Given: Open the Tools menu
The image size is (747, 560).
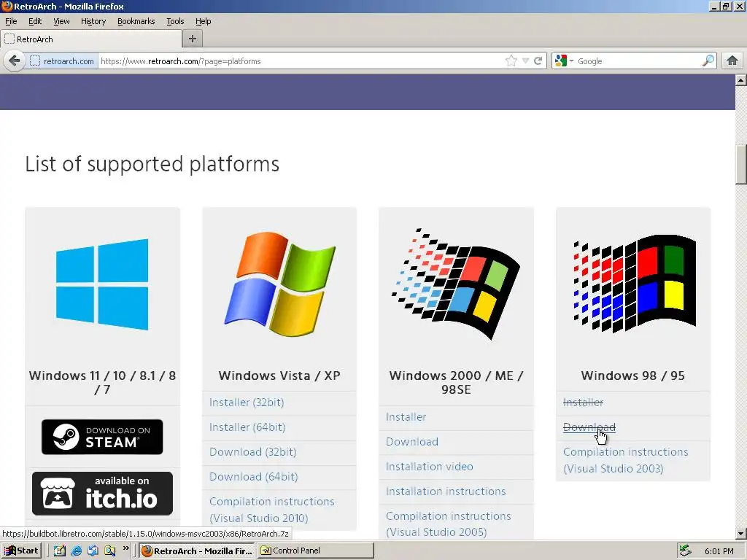Looking at the screenshot, I should [x=175, y=21].
